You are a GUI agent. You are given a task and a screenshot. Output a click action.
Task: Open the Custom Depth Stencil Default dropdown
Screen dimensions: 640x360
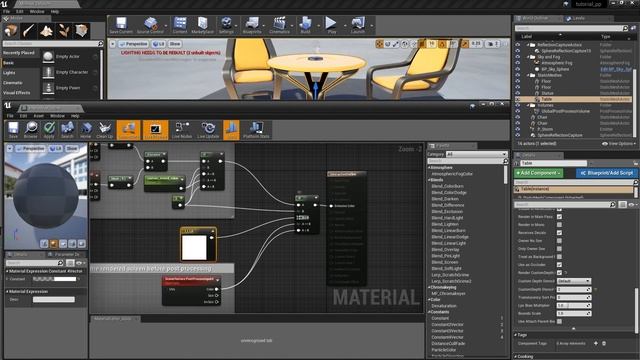point(573,281)
